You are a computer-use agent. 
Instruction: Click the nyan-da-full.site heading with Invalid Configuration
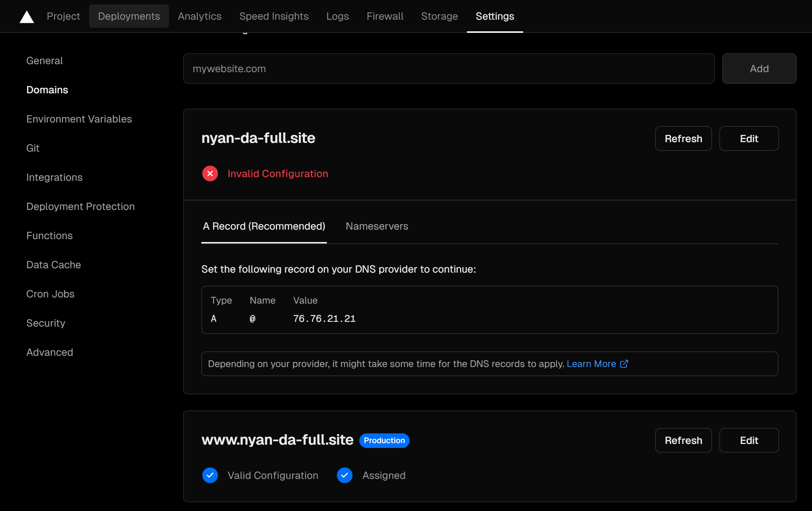258,138
